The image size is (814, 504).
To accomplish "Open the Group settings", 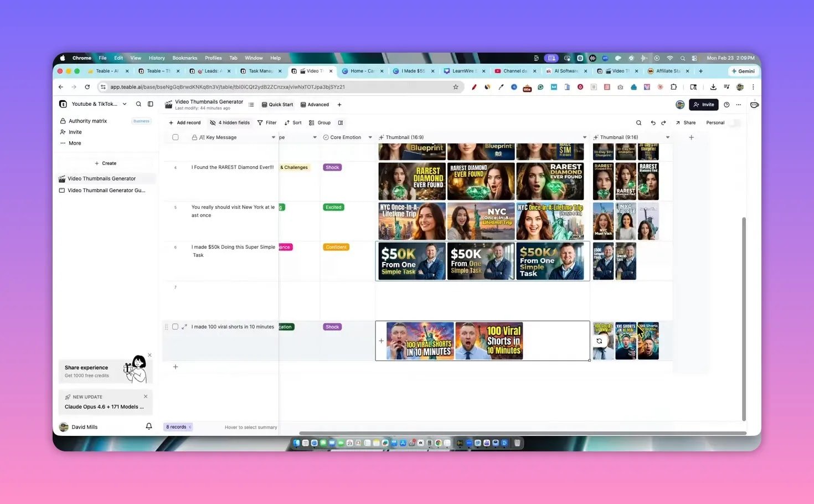I will coord(321,122).
